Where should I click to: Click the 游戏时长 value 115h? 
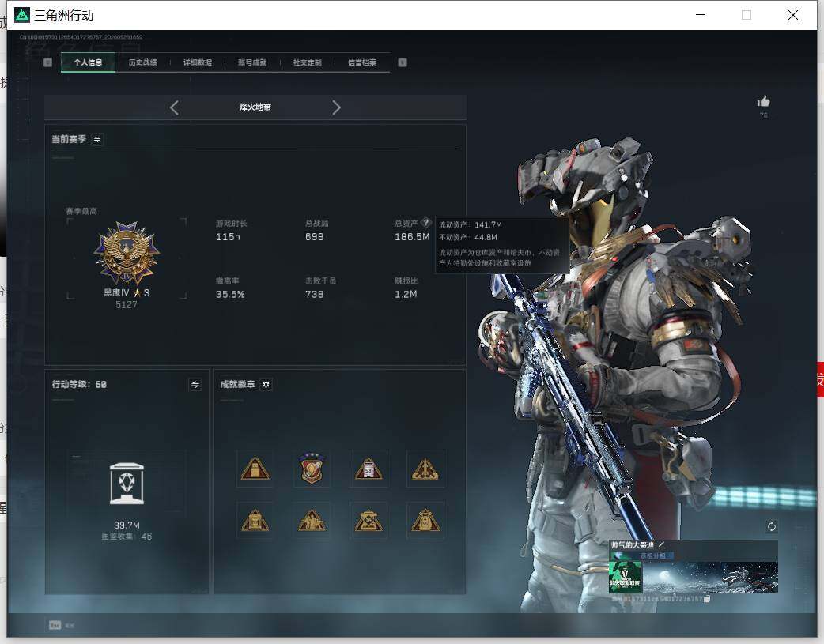[x=228, y=237]
